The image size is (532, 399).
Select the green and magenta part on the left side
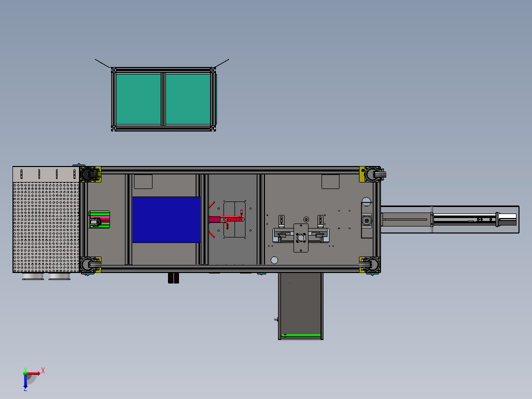click(x=99, y=219)
